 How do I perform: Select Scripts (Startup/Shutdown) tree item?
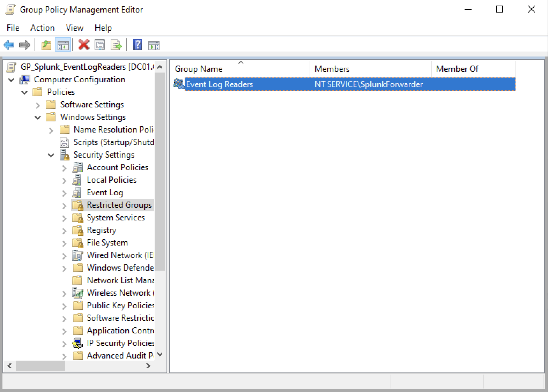tap(113, 142)
